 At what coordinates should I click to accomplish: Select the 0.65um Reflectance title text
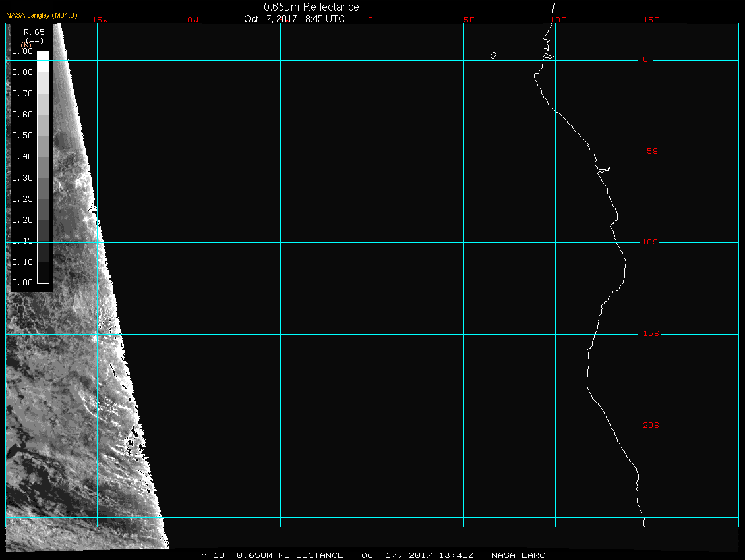click(x=311, y=7)
